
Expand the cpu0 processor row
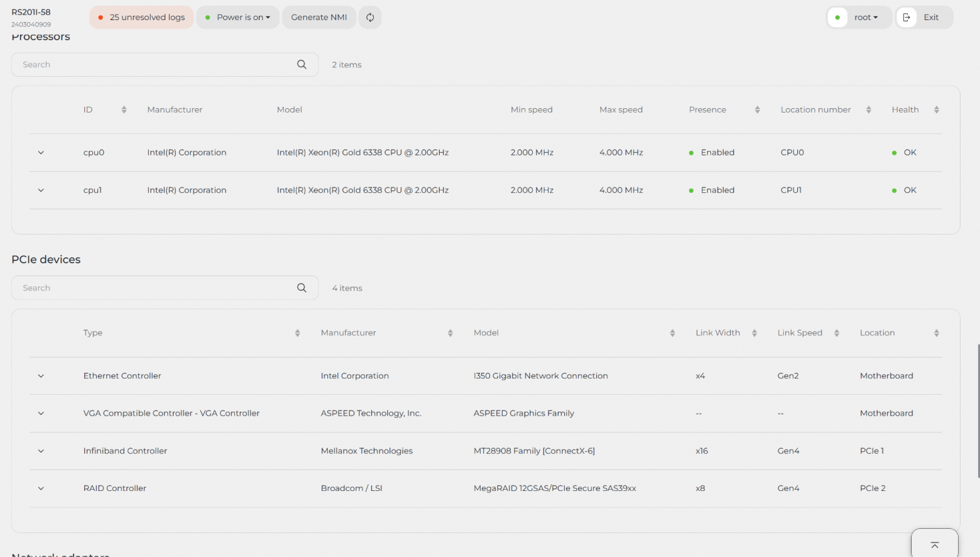pyautogui.click(x=41, y=153)
